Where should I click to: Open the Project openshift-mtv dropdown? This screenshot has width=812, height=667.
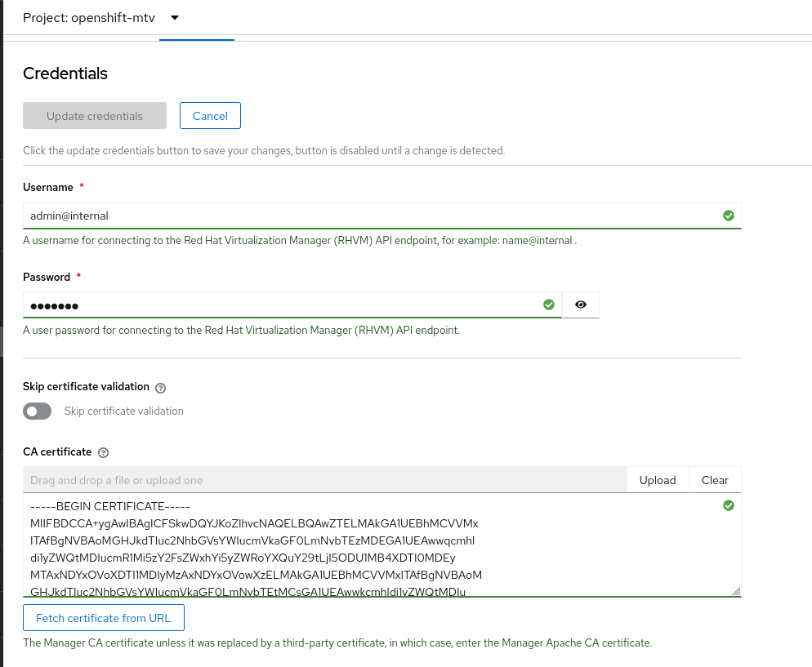pos(100,17)
